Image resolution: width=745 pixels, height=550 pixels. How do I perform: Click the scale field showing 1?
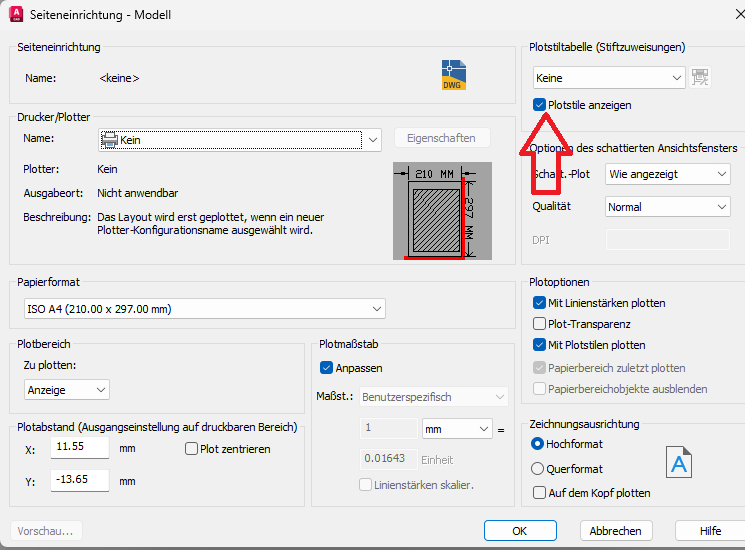(389, 428)
